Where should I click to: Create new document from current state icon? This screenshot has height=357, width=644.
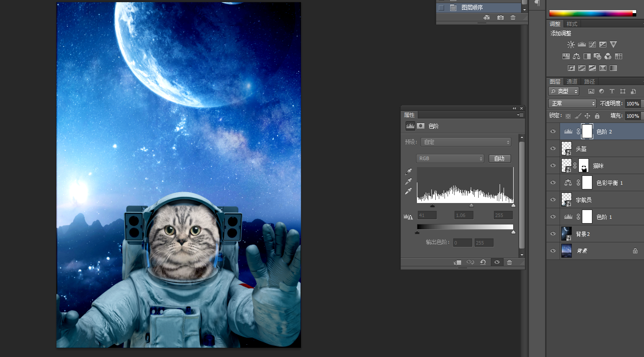click(x=486, y=17)
